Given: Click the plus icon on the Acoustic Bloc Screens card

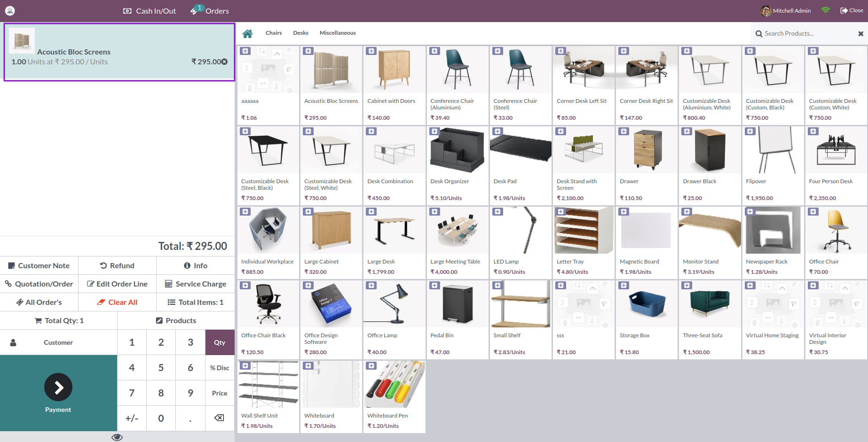Looking at the screenshot, I should (308, 51).
